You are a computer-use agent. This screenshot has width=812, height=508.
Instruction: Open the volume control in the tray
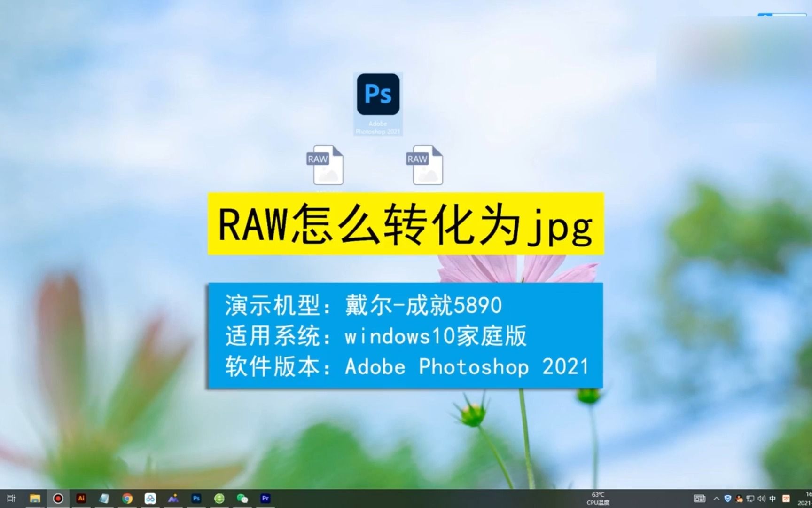tap(761, 499)
